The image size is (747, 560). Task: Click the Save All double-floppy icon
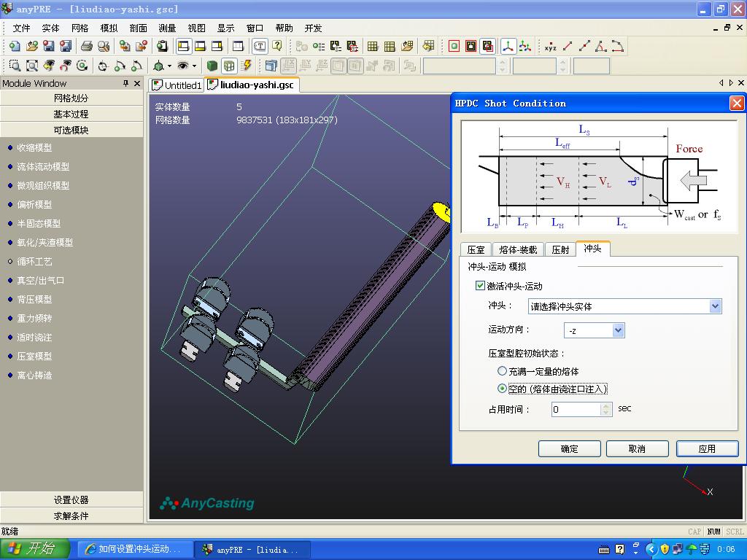point(66,46)
